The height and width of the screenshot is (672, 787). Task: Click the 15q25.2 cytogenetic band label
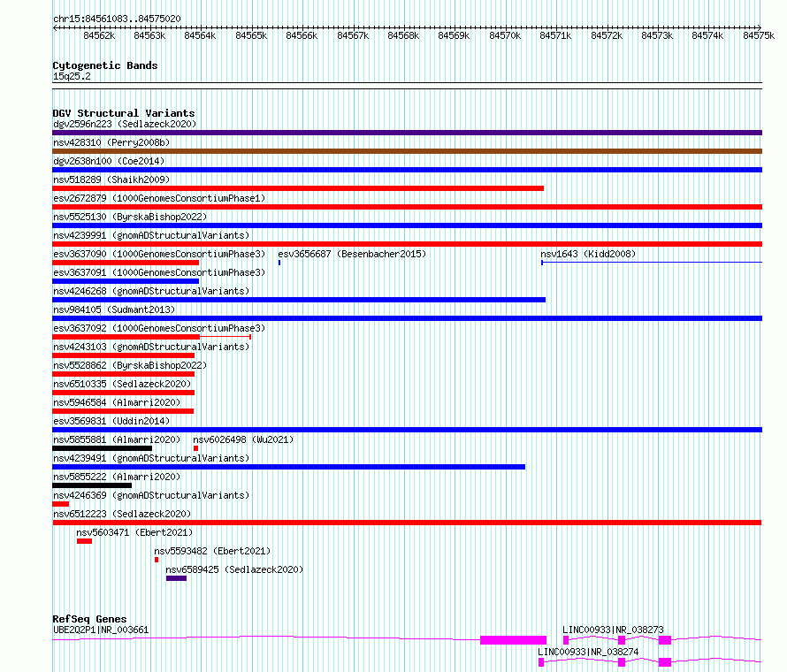tap(72, 76)
